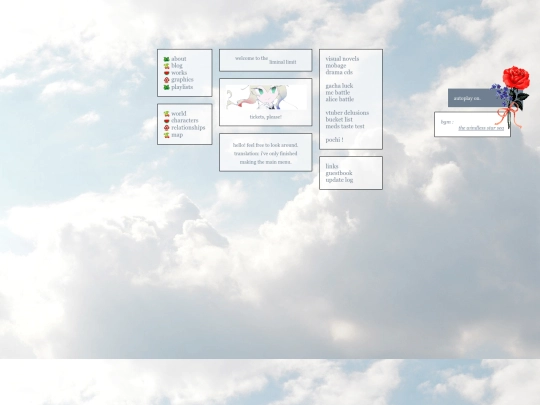This screenshot has height=405, width=540.
Task: Click the 'hello! feel free to look around.' text
Action: 266,145
